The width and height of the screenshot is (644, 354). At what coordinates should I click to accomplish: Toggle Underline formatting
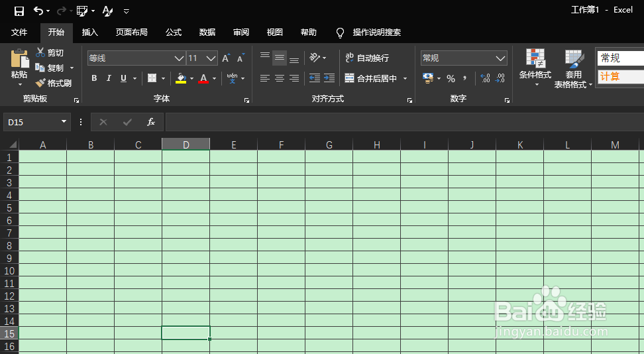[123, 78]
